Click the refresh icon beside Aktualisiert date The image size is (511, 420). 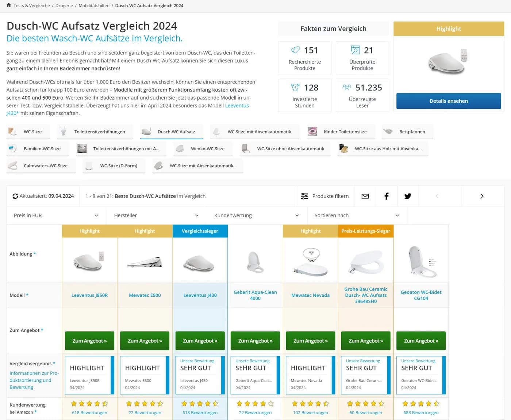tap(15, 196)
